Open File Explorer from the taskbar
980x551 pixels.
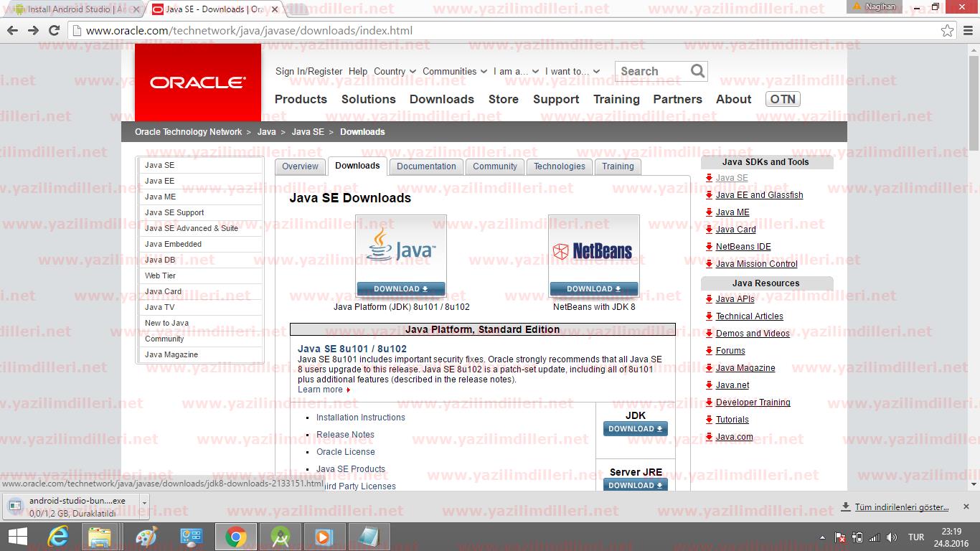(100, 537)
